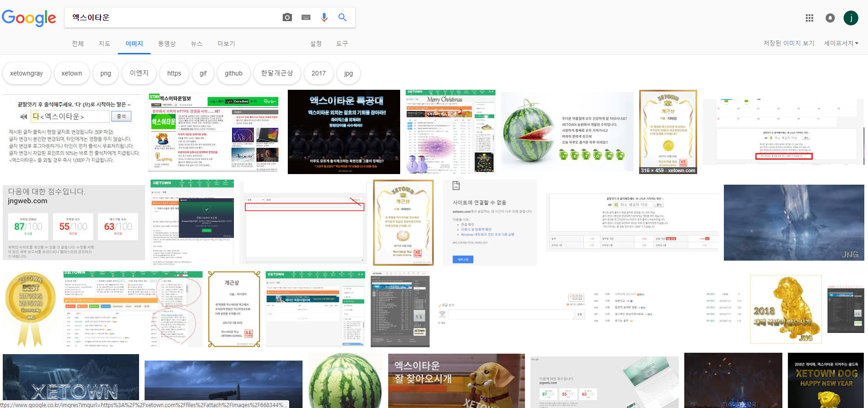Open 설정 menu

coord(316,43)
